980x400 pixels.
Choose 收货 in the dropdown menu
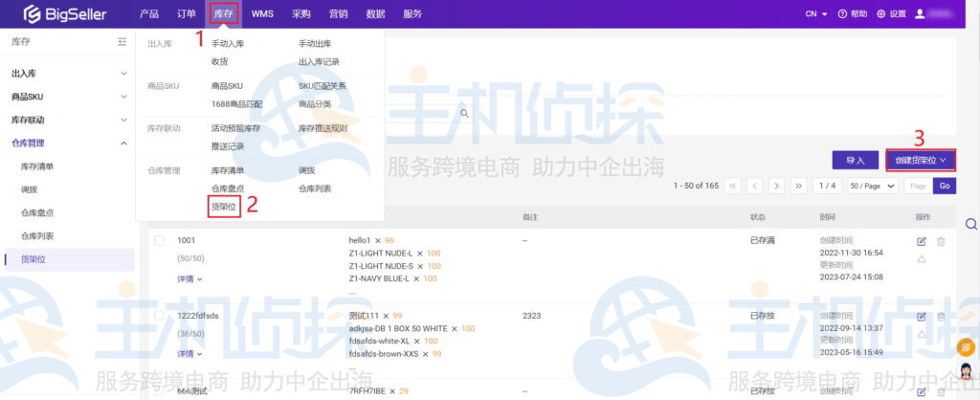[220, 61]
